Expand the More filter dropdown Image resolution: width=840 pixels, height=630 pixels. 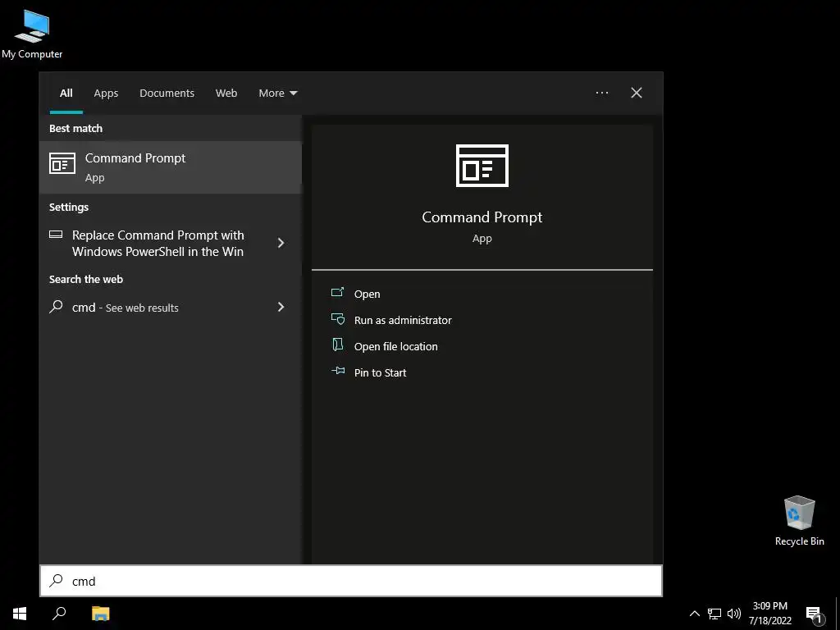(x=277, y=94)
